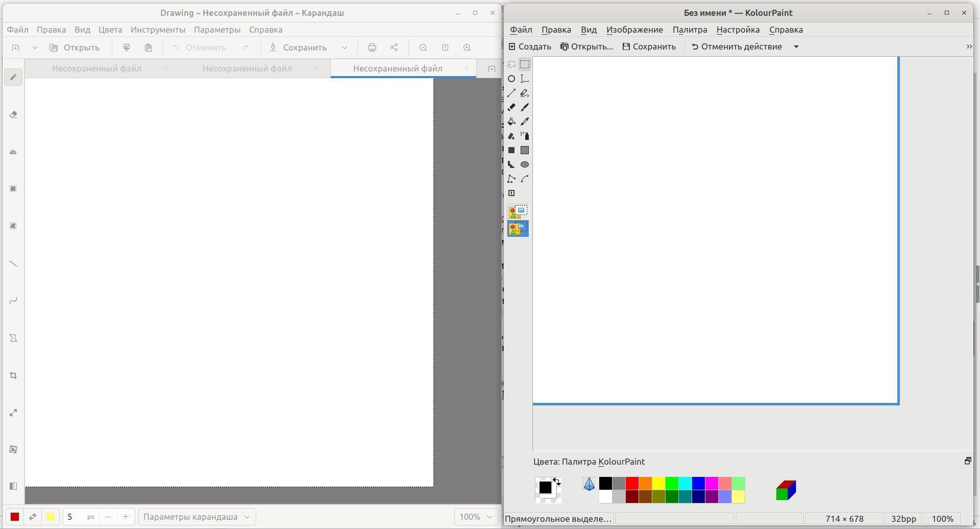Viewport: 980px width, 529px height.
Task: Select the Eraser tool in Drawing sidebar
Action: click(13, 114)
